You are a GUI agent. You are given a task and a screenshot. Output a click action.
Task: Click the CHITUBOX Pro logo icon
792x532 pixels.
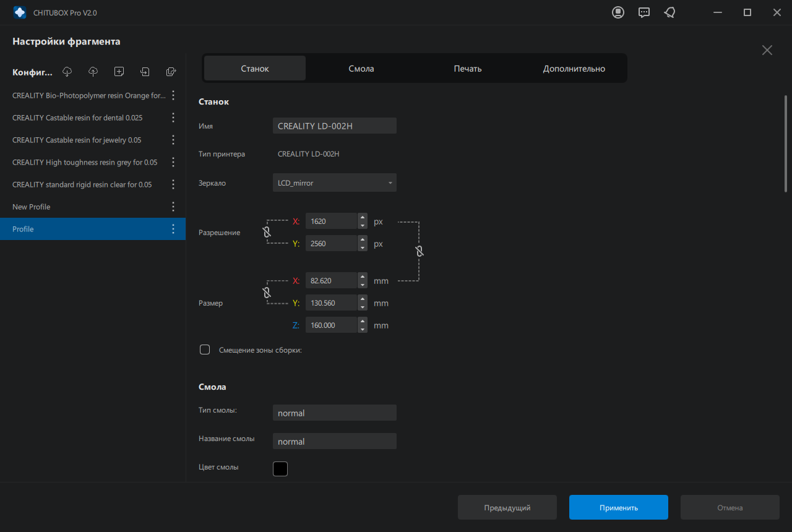click(x=20, y=12)
